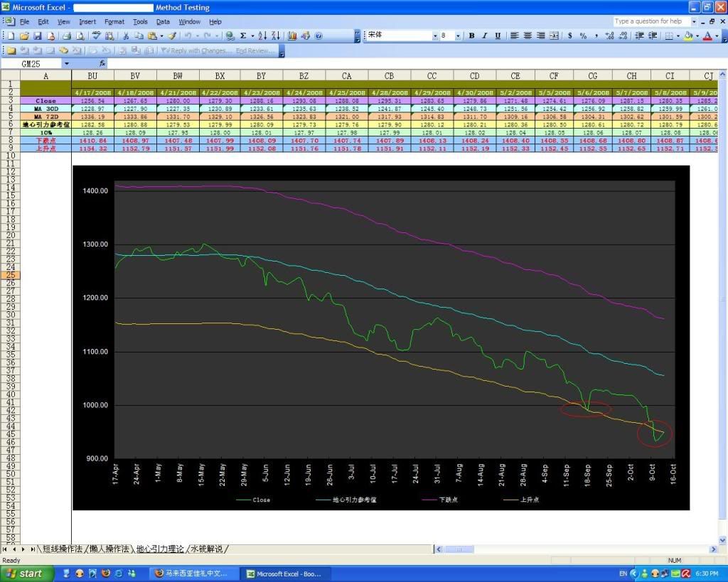728x582 pixels.
Task: Select column header BU
Action: [x=92, y=75]
